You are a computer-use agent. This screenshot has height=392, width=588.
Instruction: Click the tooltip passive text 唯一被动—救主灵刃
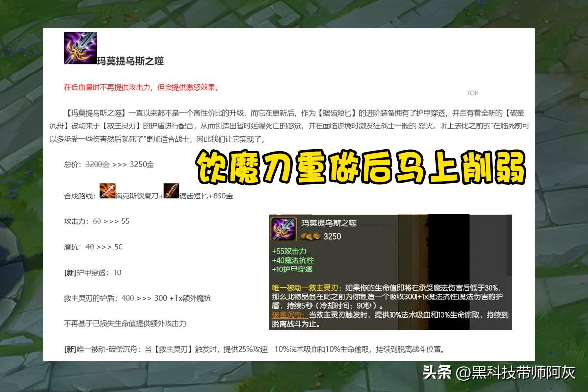[307, 288]
